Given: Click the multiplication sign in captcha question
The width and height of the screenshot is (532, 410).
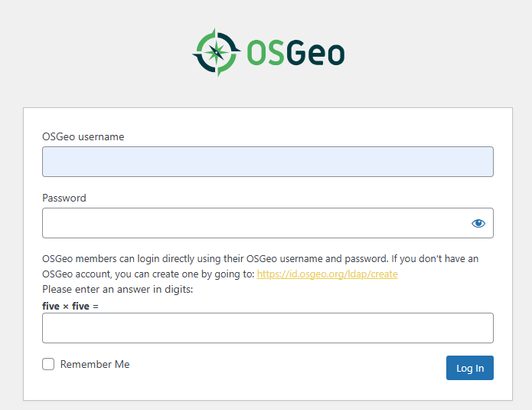Looking at the screenshot, I should (66, 306).
